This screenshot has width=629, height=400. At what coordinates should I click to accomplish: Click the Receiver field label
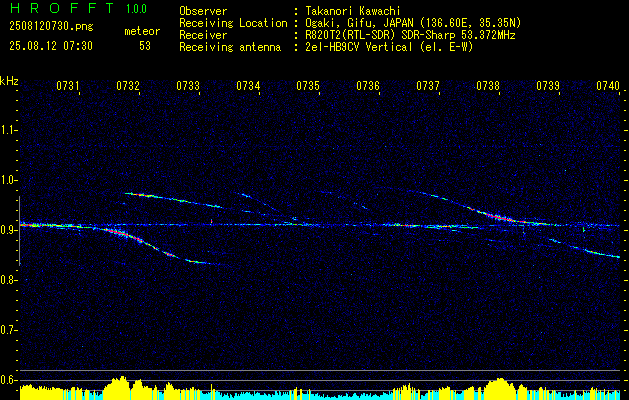pyautogui.click(x=203, y=35)
